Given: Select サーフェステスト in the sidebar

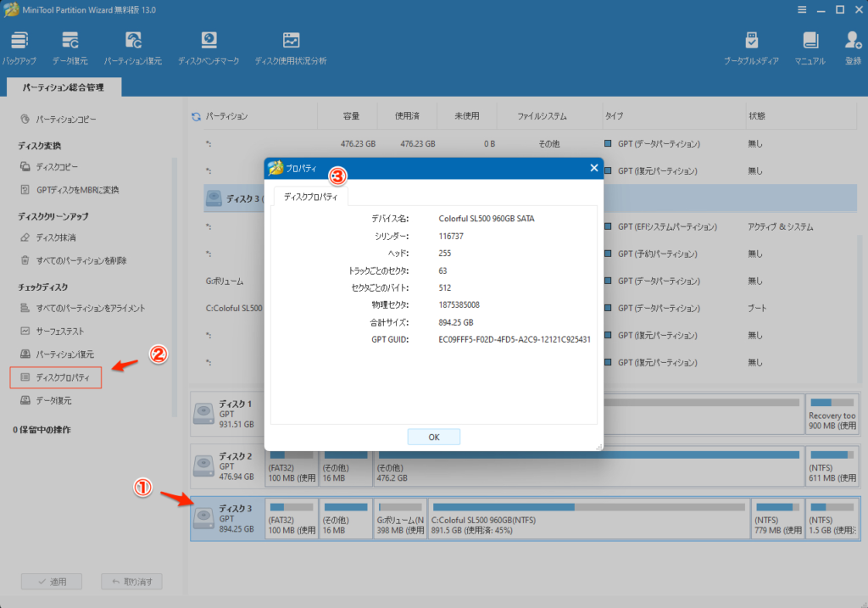Looking at the screenshot, I should (x=59, y=331).
